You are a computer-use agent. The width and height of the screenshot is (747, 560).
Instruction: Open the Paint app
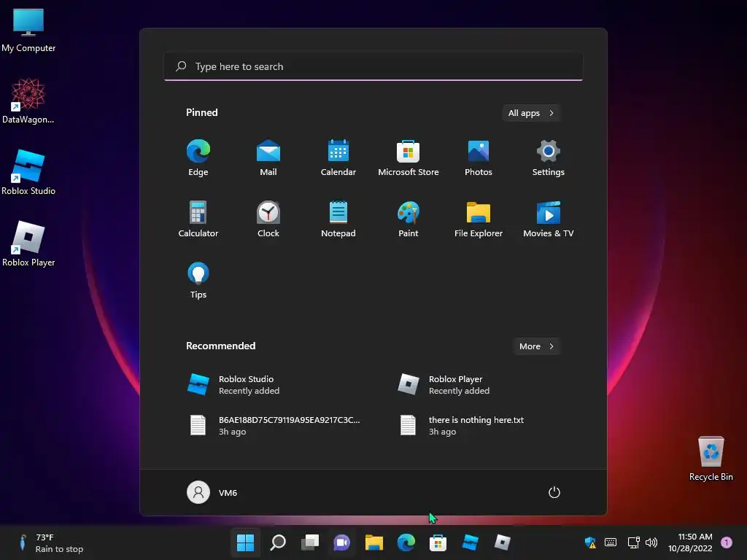409,219
